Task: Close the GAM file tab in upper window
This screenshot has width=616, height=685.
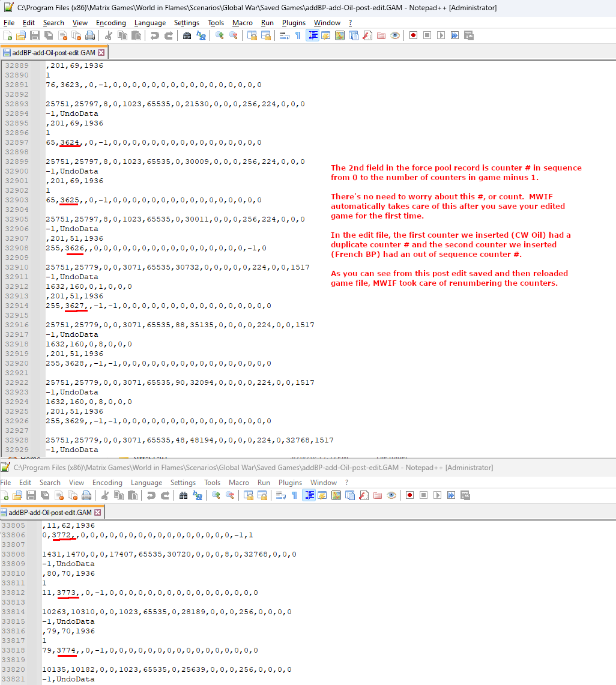Action: (x=101, y=52)
